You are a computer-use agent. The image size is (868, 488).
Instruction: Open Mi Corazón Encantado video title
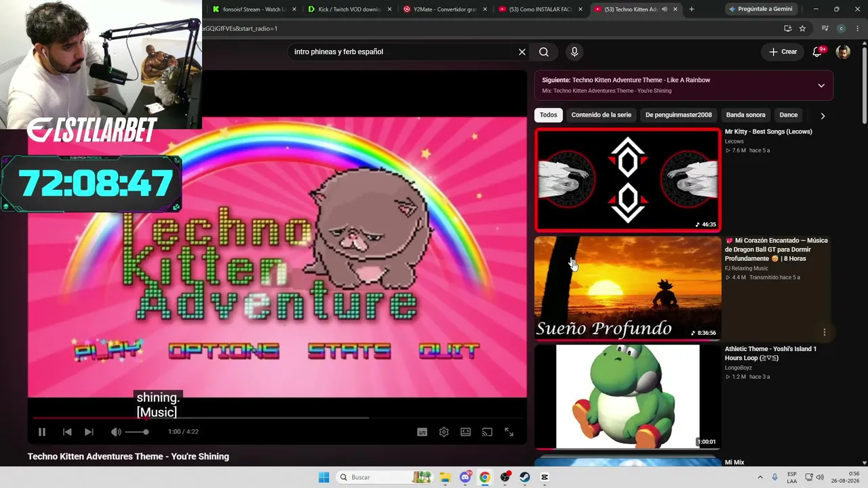coord(776,249)
